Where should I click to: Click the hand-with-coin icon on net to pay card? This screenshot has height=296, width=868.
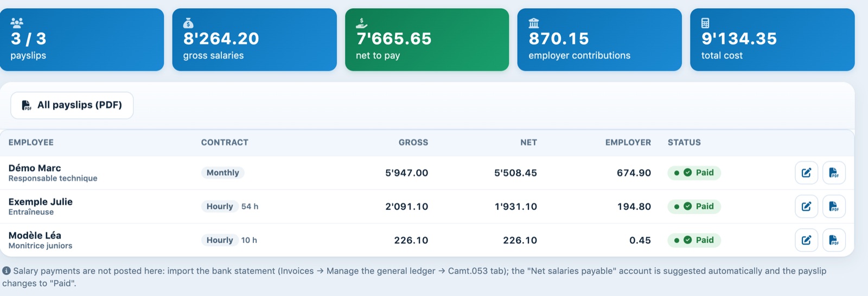coord(361,23)
